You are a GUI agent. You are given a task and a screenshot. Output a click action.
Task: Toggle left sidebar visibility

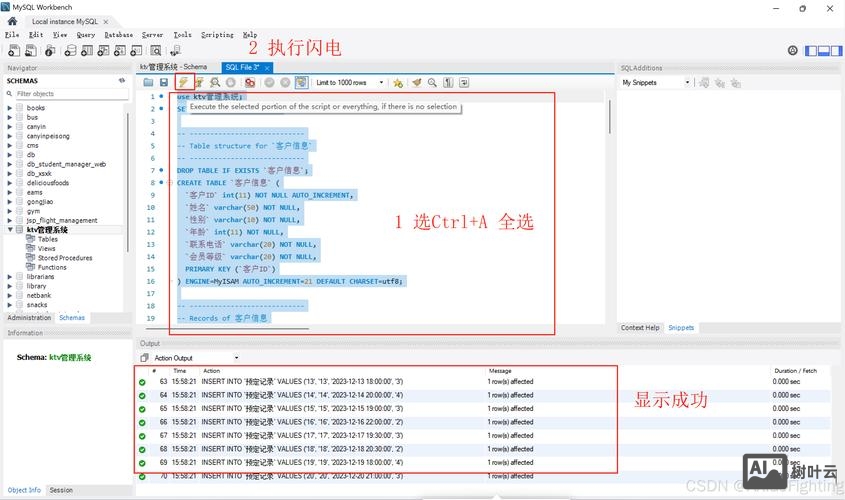(x=811, y=51)
